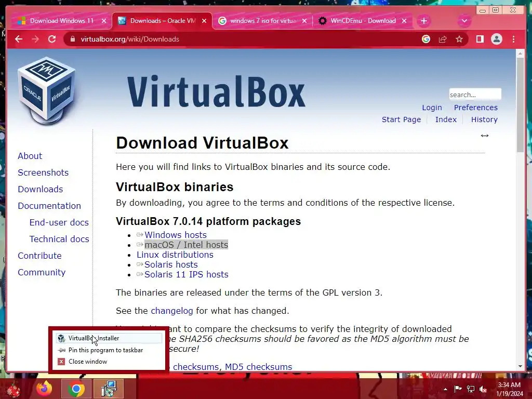Choose Close window in the jump list
The width and height of the screenshot is (532, 399).
pyautogui.click(x=109, y=362)
